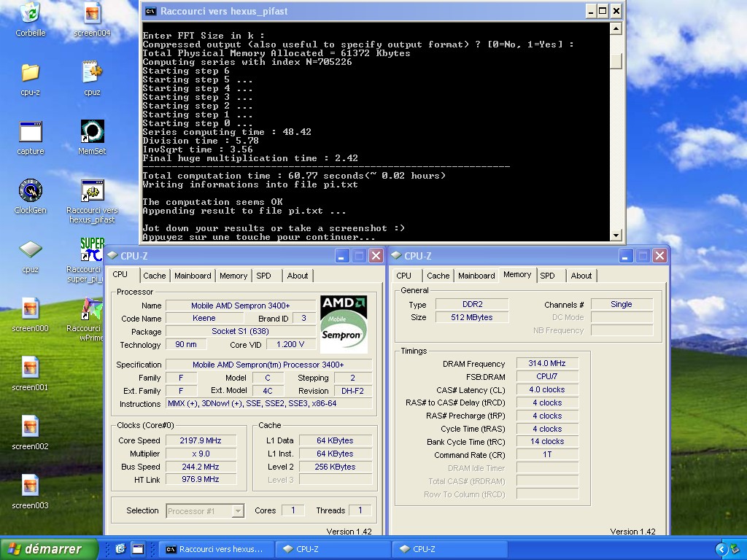Minimize the left CPU-Z window
This screenshot has height=560, width=747.
[341, 256]
